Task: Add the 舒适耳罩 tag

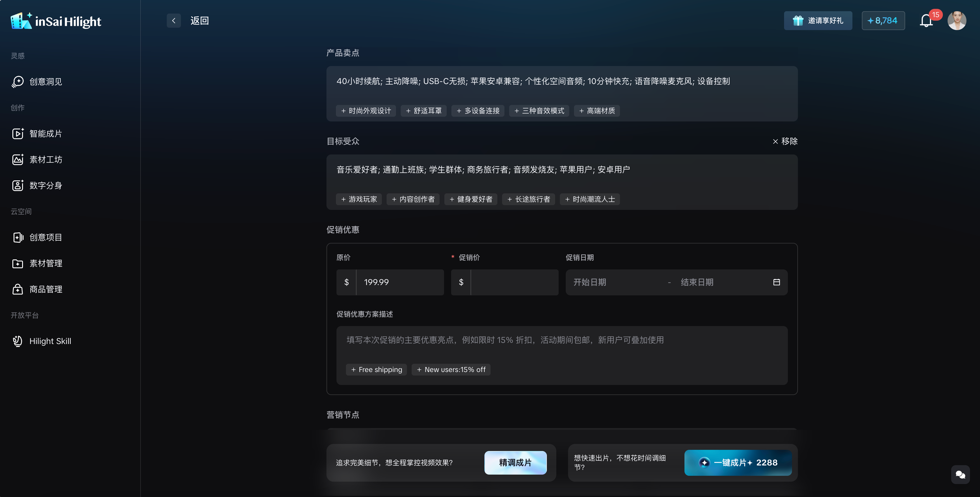Action: point(423,111)
